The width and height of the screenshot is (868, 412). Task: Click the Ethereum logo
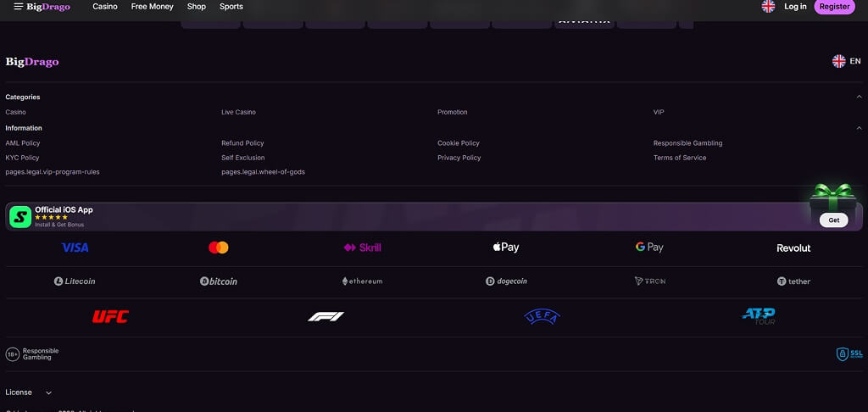[362, 281]
